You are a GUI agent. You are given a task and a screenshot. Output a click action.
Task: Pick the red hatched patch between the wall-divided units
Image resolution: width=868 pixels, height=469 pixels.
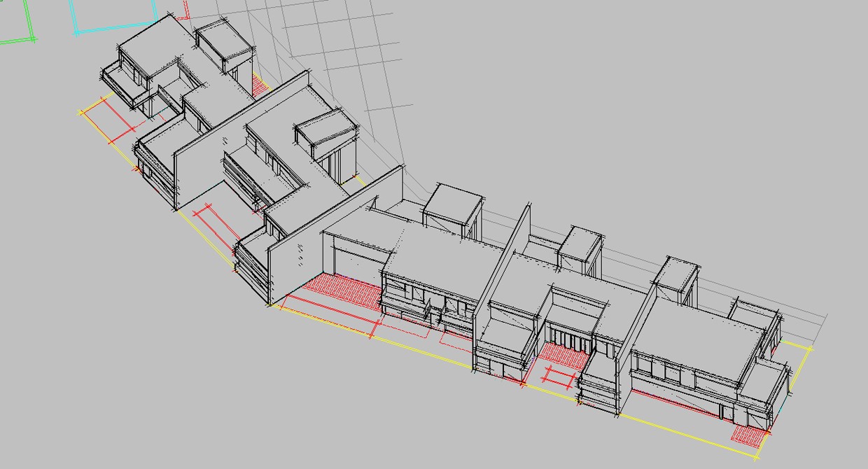(x=564, y=356)
